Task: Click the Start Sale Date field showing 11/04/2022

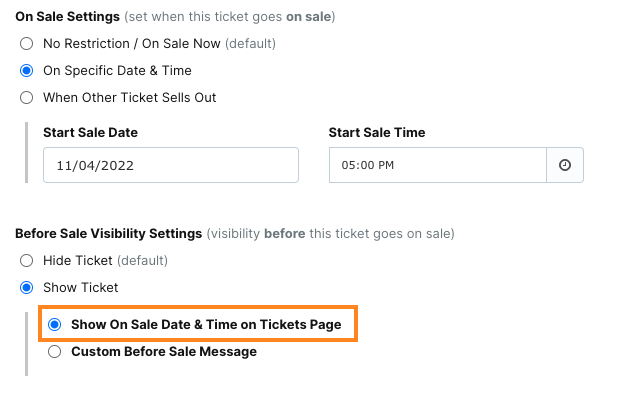Action: (171, 165)
